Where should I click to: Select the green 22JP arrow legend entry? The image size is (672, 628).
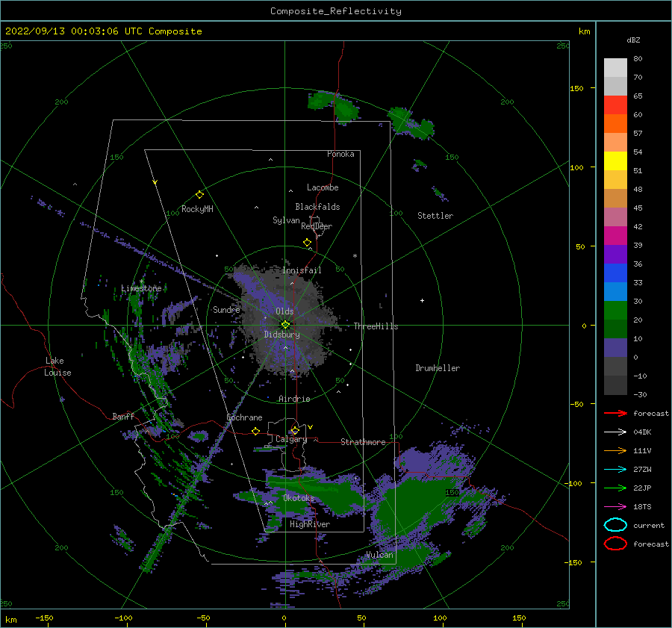(x=615, y=488)
